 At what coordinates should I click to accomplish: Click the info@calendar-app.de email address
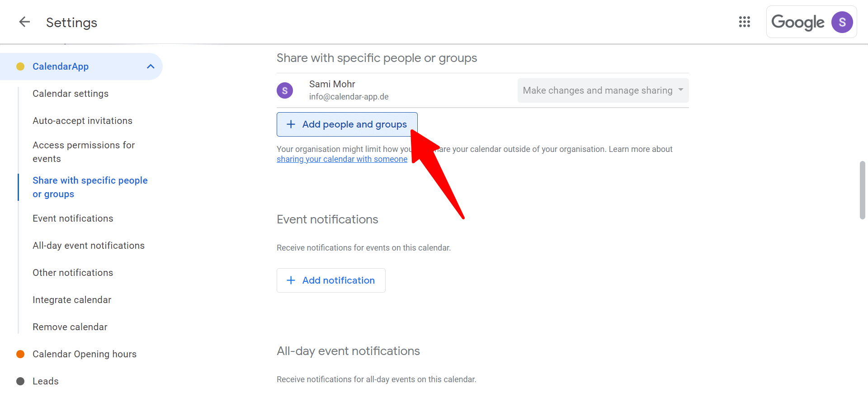[x=349, y=97]
